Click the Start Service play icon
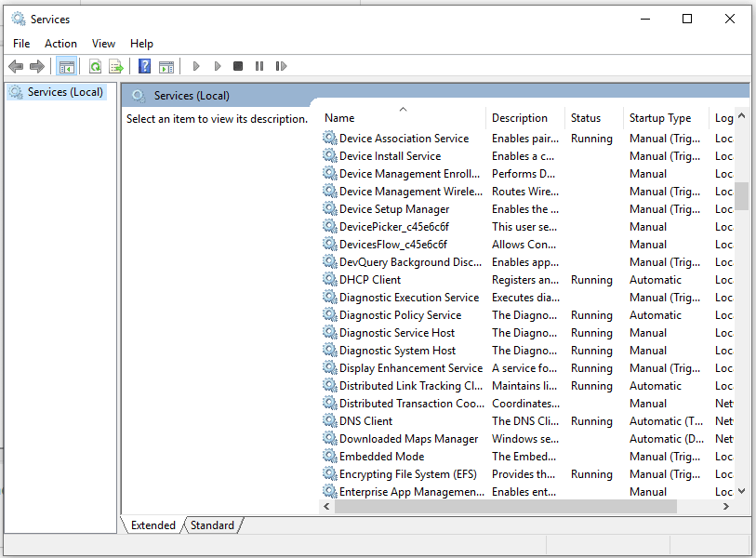Viewport: 756px width, 558px height. point(196,66)
